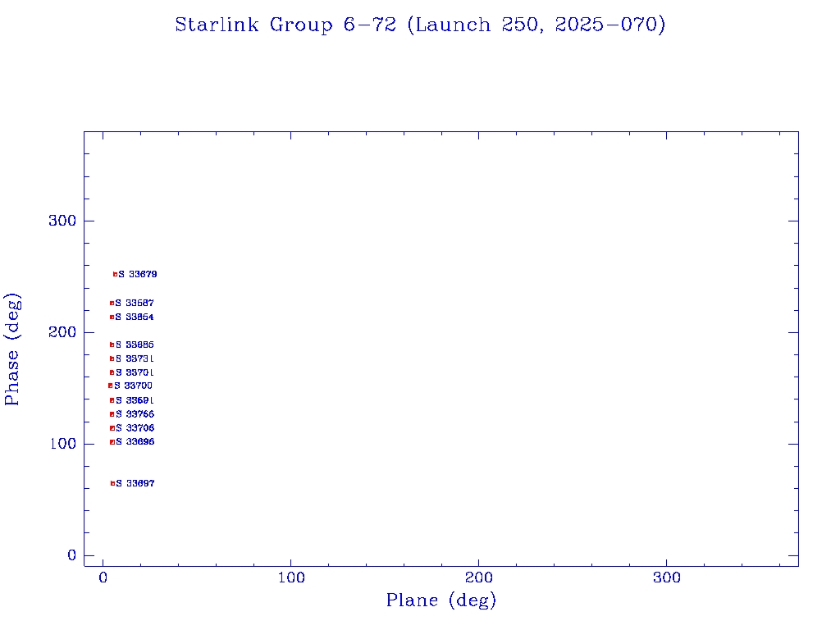Select the satellite label 'S 33701'
840x630 pixels.
(x=135, y=373)
